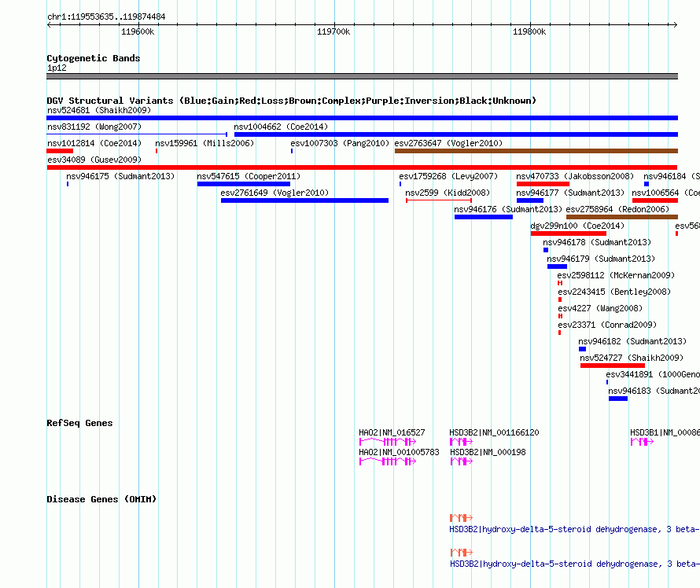Screen dimensions: 700x588
Task: Click the chr1:119553635..119874484 coordinates text
Action: [x=106, y=17]
